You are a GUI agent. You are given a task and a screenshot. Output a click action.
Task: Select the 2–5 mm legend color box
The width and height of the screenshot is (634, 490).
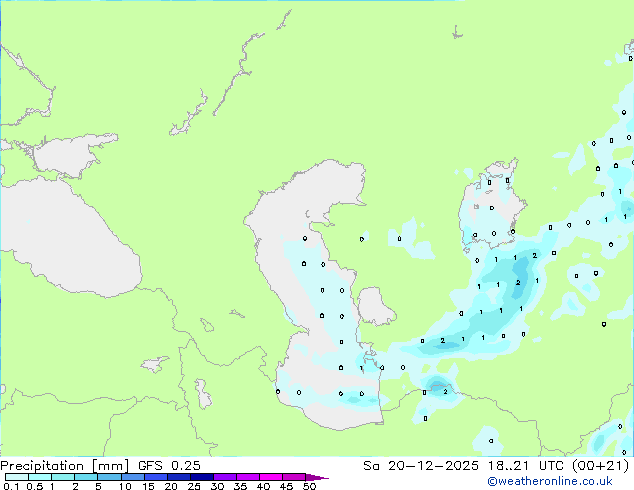tap(86, 477)
